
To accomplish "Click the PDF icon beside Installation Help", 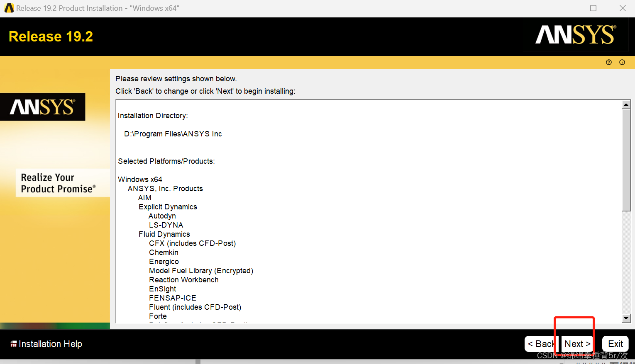I will coord(14,344).
